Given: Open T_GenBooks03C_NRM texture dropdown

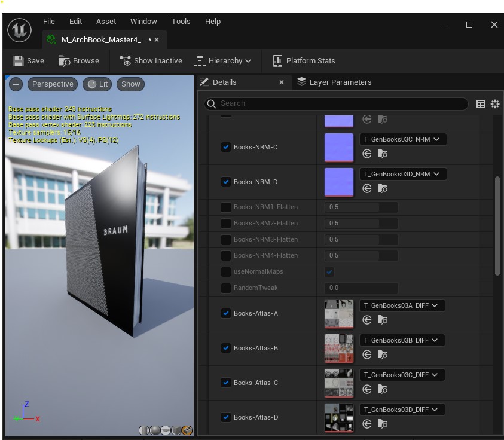Looking at the screenshot, I should (402, 139).
